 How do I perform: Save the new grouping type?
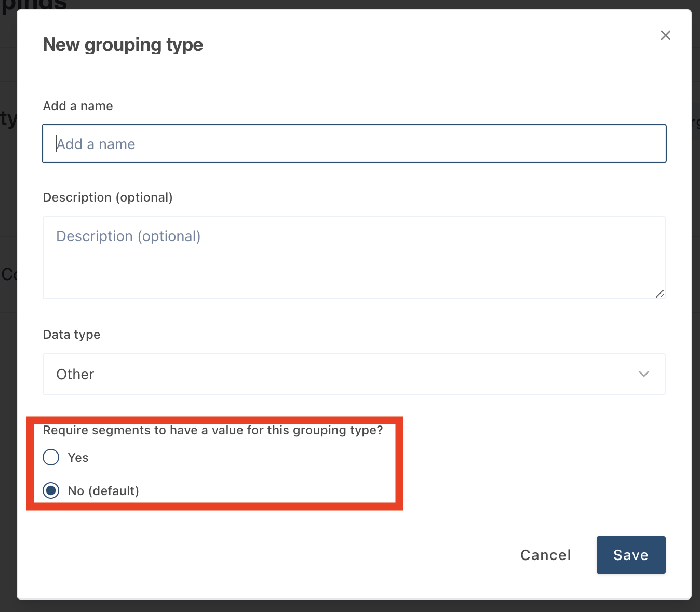pyautogui.click(x=630, y=555)
